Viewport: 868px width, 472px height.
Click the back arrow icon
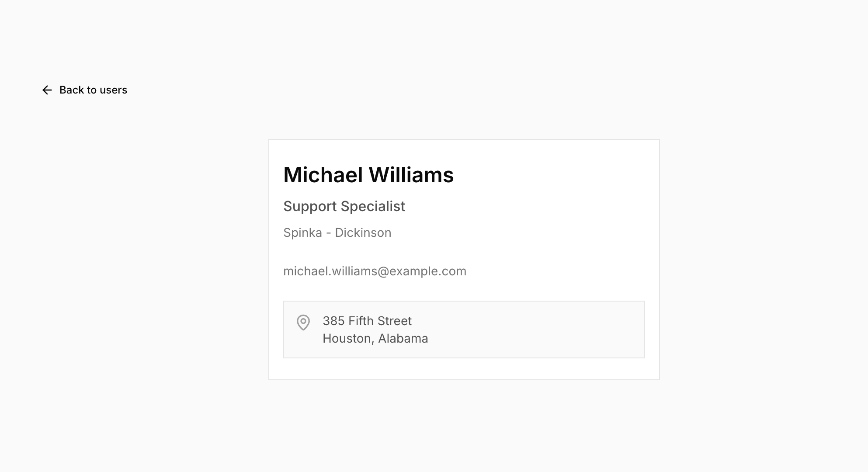(47, 90)
